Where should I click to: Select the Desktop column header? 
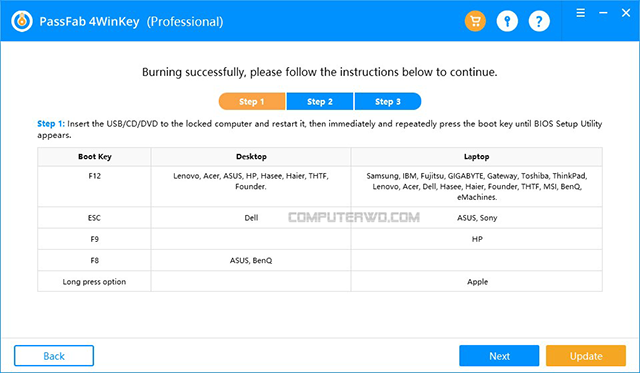(251, 157)
